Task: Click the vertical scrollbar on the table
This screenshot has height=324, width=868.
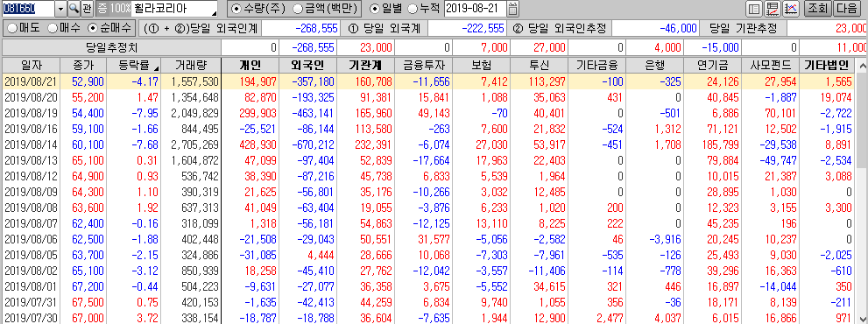Action: tap(862, 191)
